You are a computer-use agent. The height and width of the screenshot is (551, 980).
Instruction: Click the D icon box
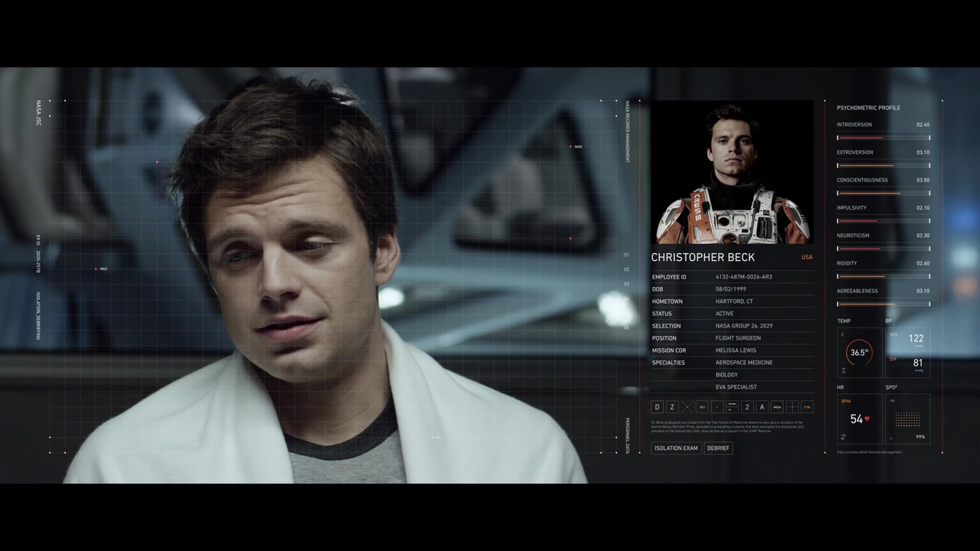click(657, 407)
